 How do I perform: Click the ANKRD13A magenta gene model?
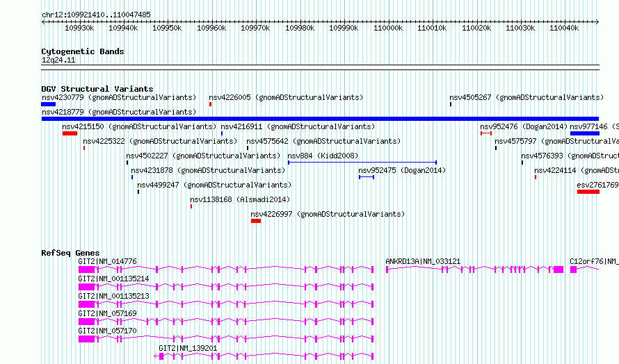coord(474,270)
